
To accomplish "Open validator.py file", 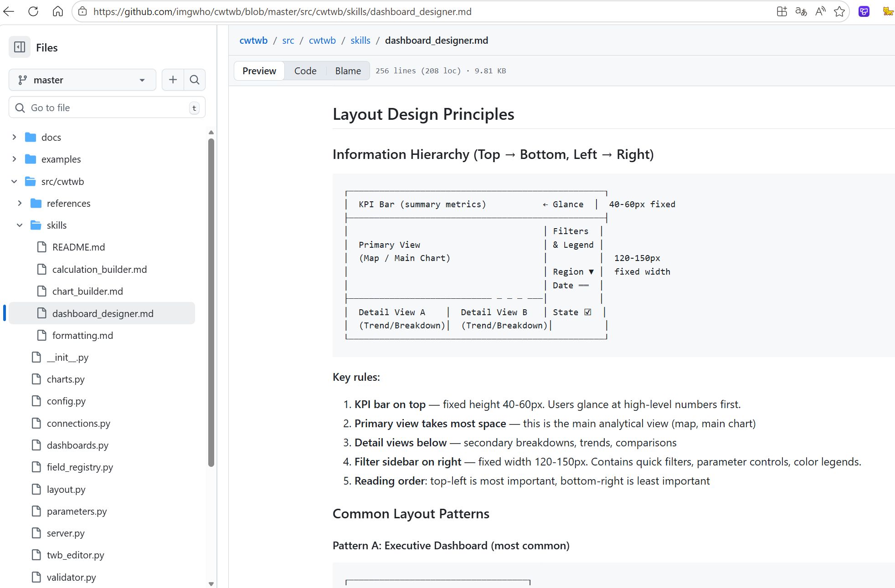I will (x=71, y=577).
